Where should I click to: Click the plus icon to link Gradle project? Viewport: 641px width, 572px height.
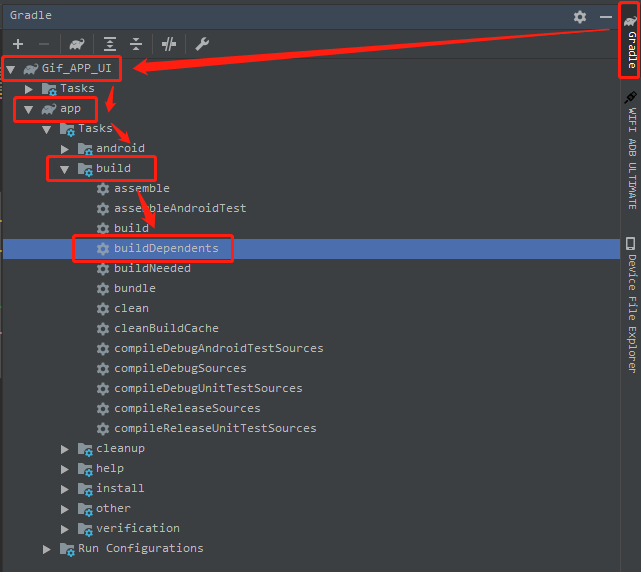(18, 44)
